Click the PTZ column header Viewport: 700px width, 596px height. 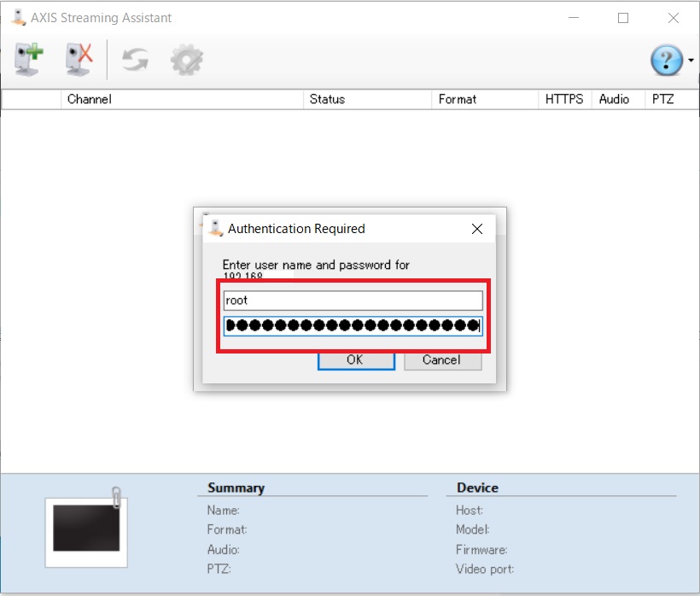click(x=672, y=99)
